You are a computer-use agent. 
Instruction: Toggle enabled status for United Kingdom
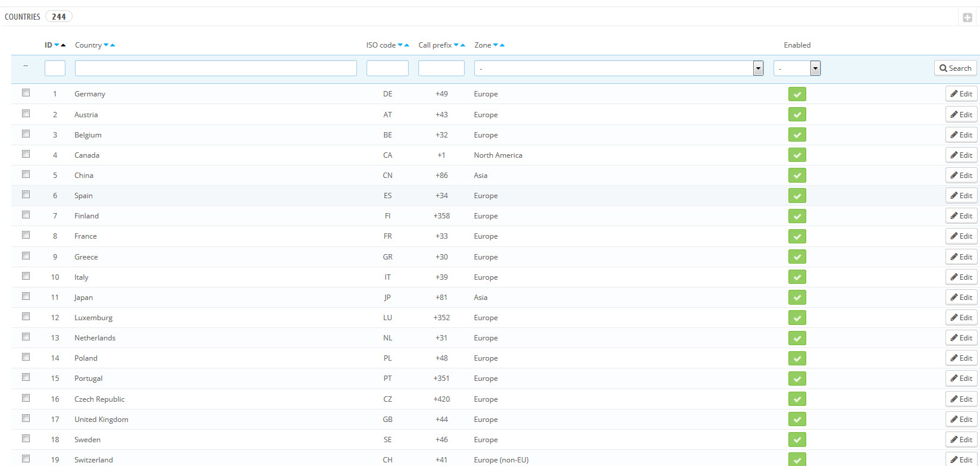[797, 420]
